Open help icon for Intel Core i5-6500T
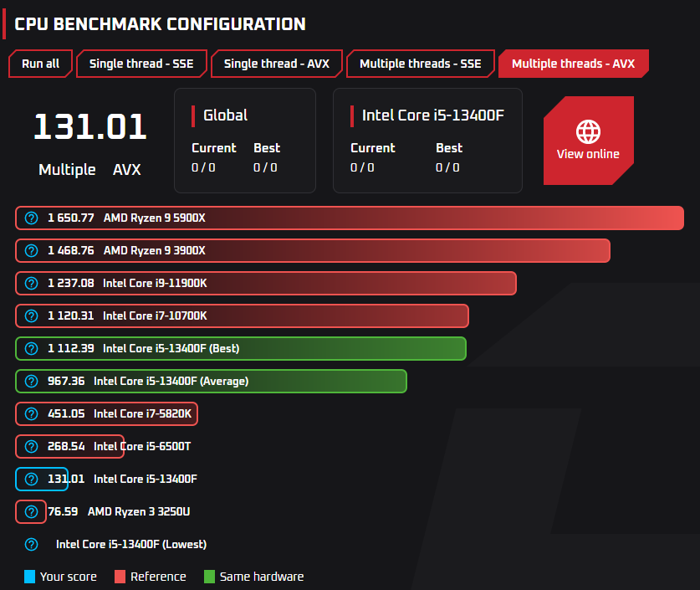 [x=31, y=446]
